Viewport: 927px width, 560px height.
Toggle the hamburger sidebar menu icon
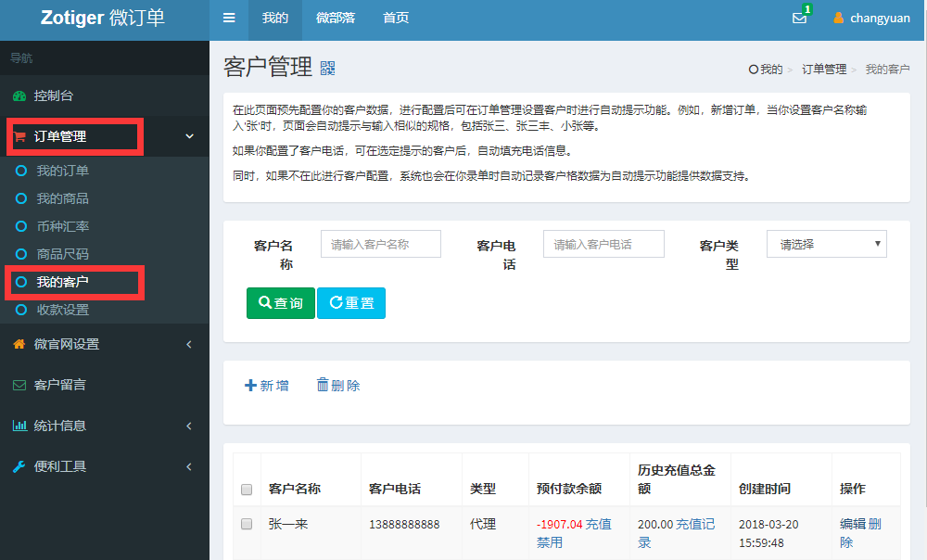pos(229,18)
